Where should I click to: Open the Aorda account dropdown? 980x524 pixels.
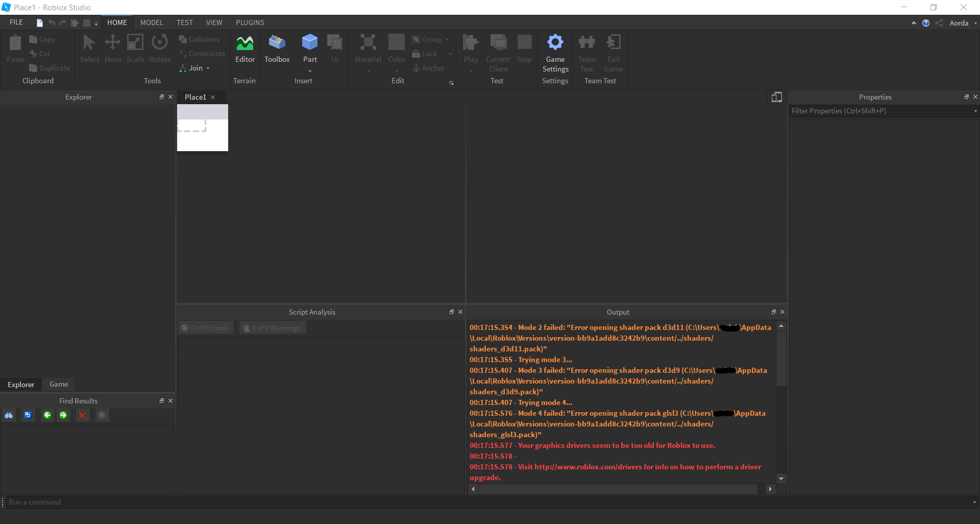(975, 23)
